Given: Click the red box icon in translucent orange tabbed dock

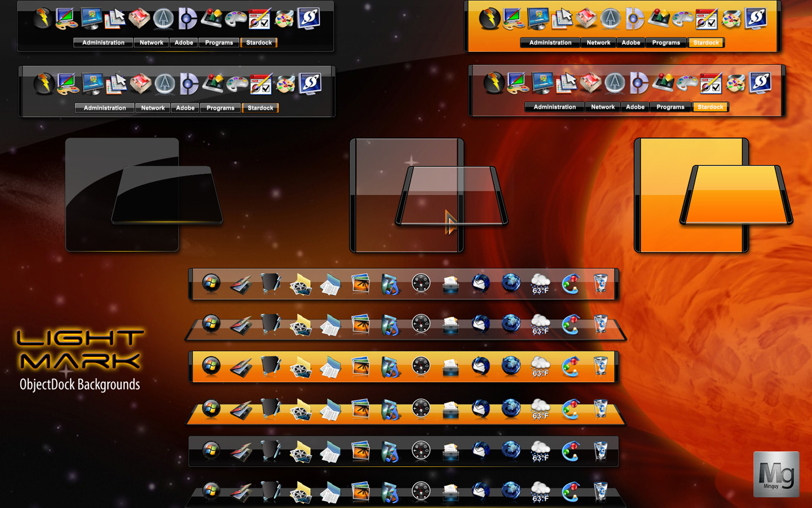Looking at the screenshot, I should tap(590, 83).
